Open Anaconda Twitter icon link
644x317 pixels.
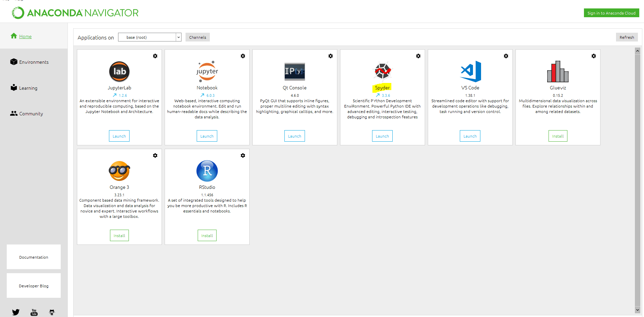point(16,312)
